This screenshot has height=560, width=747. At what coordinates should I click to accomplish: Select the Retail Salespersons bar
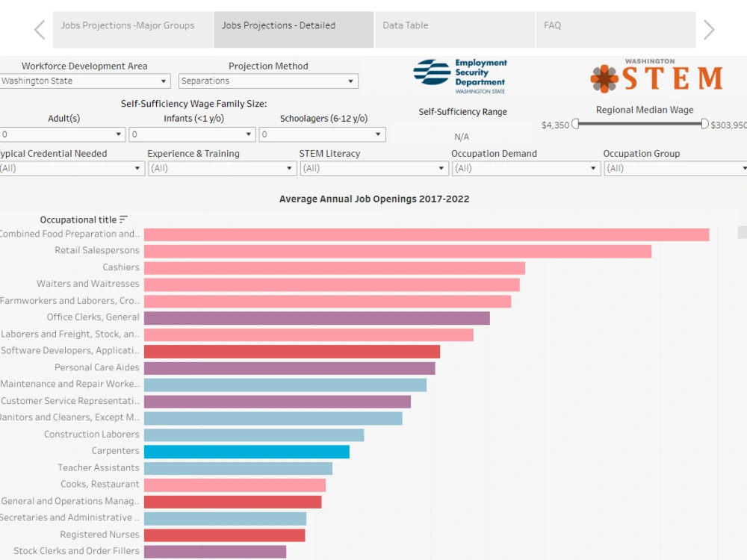pos(398,252)
